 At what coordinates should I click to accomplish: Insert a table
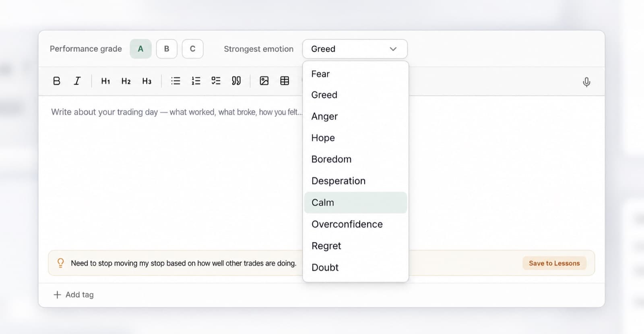tap(285, 81)
